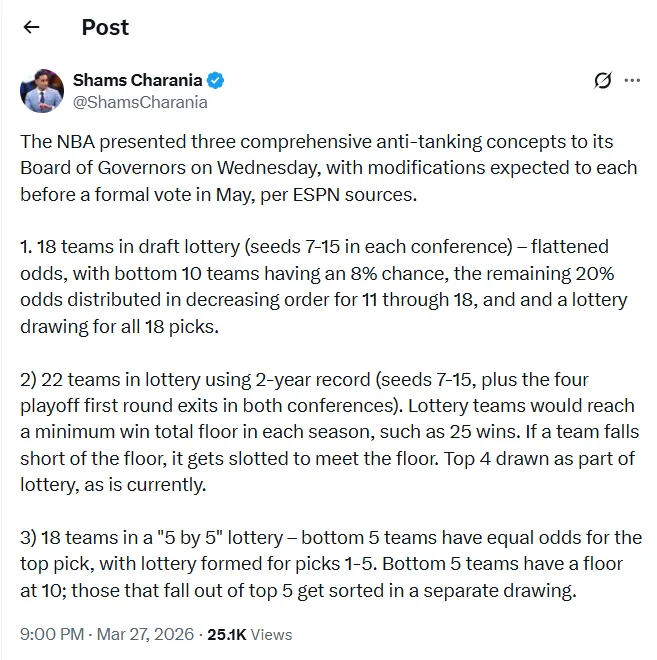Image resolution: width=657 pixels, height=660 pixels.
Task: Click the Shams Charania display name
Action: pos(137,80)
